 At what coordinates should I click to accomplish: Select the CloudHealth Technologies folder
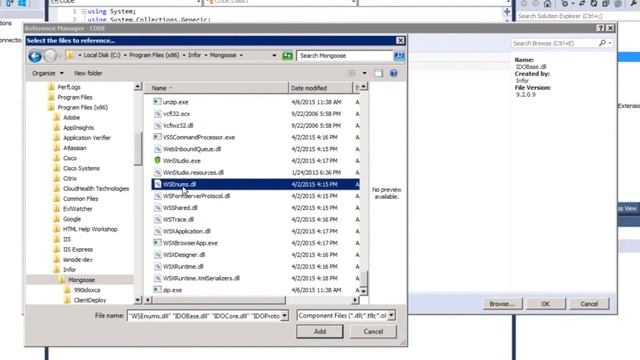tap(96, 188)
